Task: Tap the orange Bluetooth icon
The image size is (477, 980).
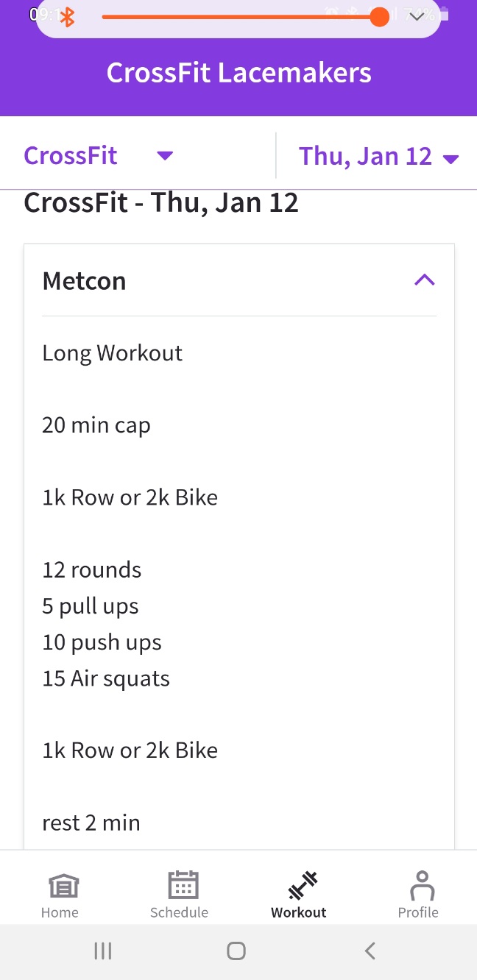Action: [x=67, y=17]
